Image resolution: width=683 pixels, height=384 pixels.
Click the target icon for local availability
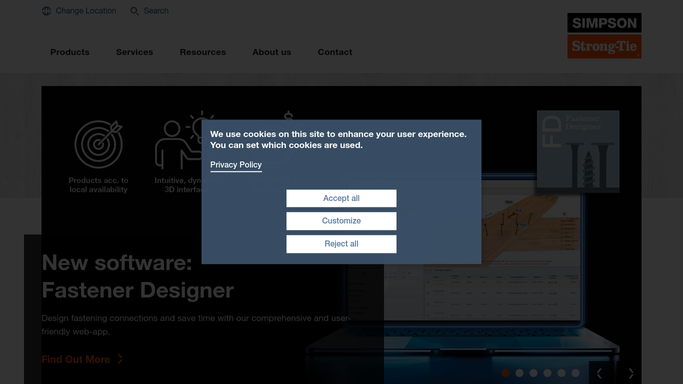click(x=98, y=144)
